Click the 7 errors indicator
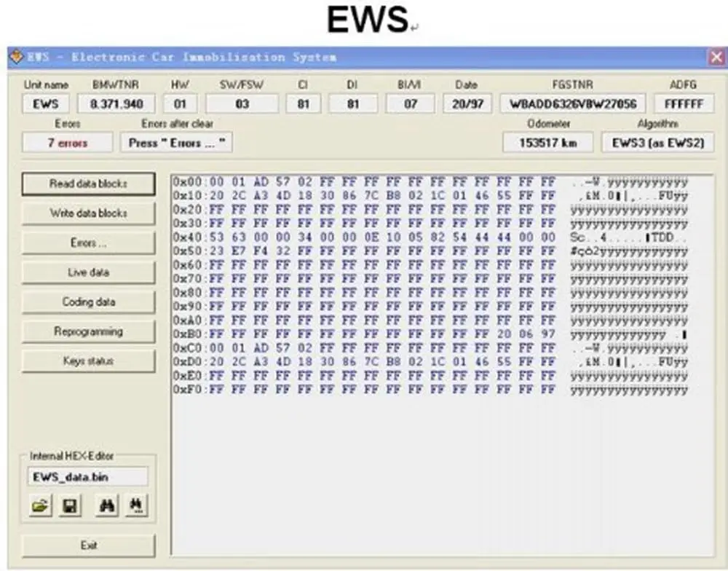 tap(66, 141)
